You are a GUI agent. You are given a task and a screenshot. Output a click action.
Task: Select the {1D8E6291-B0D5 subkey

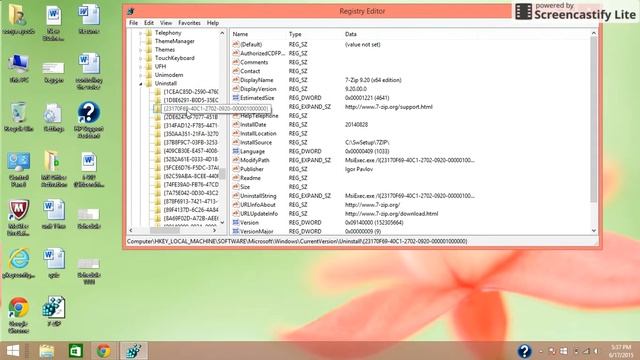pos(191,100)
